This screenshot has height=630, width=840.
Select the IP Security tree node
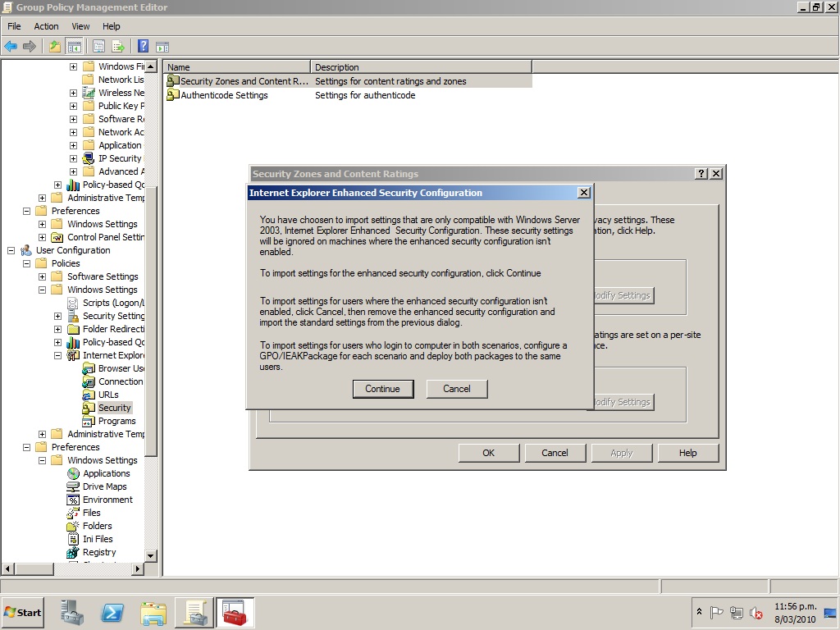click(120, 158)
